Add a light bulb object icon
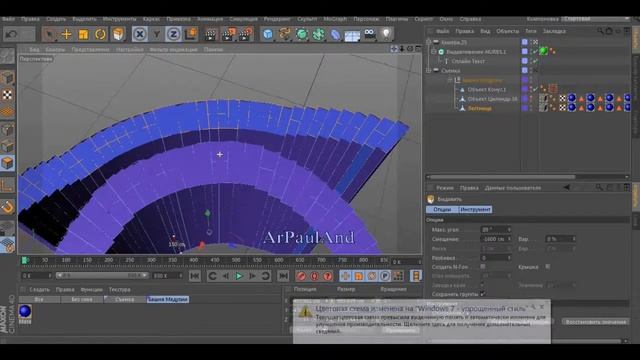 [386, 34]
